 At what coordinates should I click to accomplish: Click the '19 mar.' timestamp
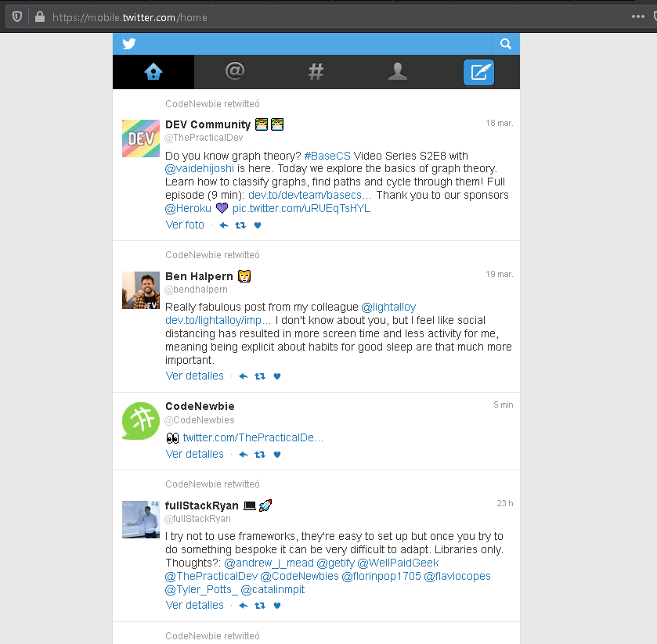point(499,274)
